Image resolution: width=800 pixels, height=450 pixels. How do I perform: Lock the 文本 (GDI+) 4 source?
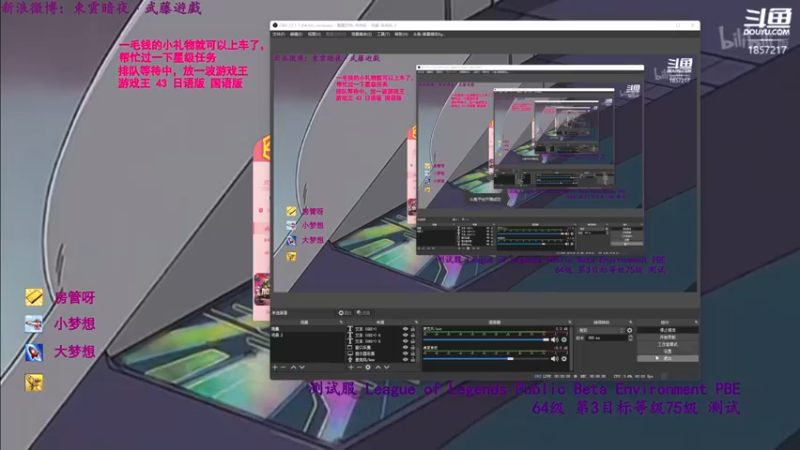tap(413, 335)
